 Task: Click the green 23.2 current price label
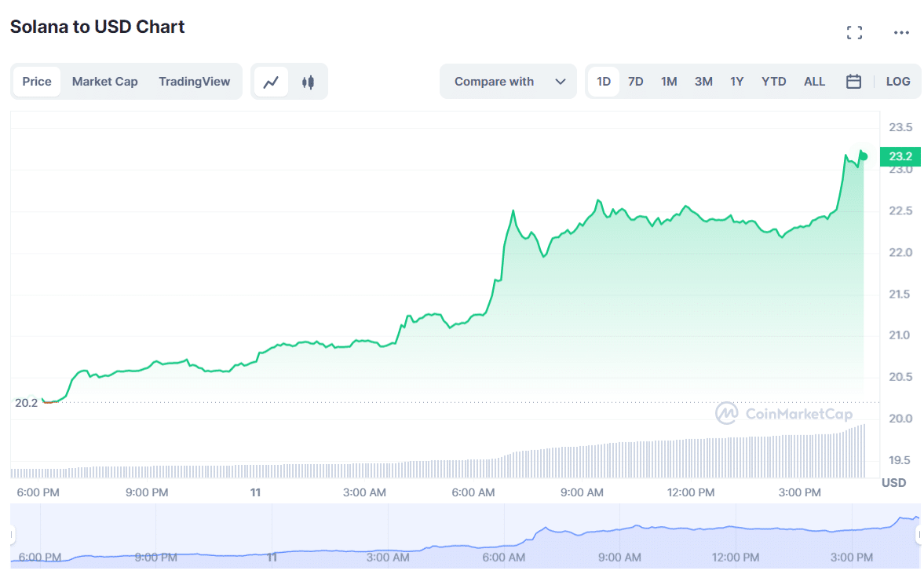point(900,156)
